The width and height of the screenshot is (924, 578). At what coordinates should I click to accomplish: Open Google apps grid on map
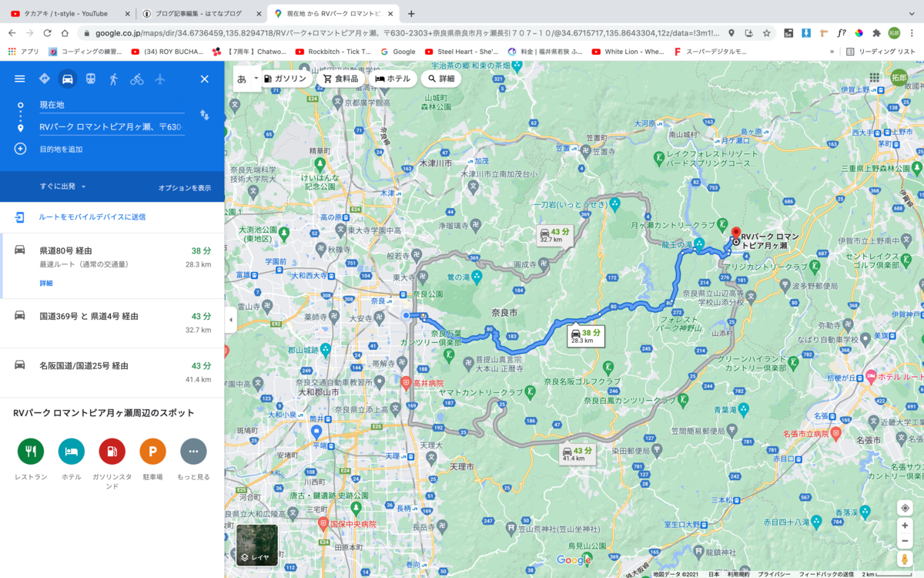click(874, 78)
